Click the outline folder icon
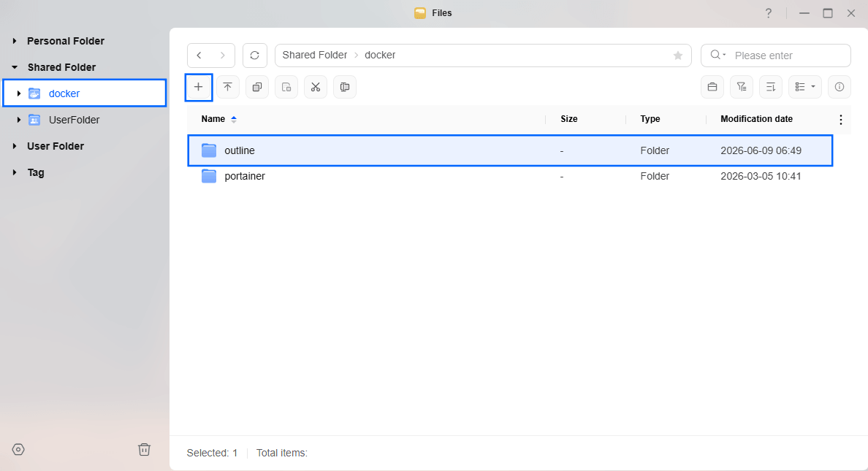Image resolution: width=868 pixels, height=471 pixels. click(209, 150)
